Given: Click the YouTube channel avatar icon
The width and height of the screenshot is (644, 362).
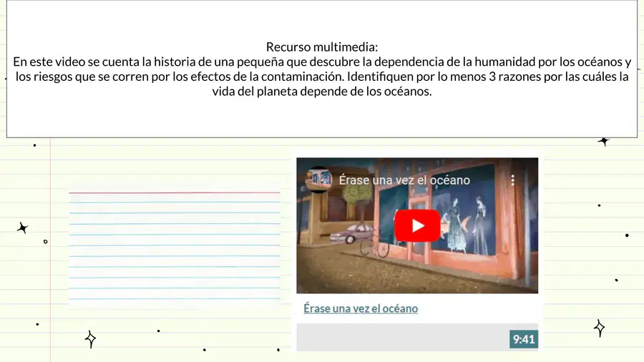Looking at the screenshot, I should click(318, 180).
